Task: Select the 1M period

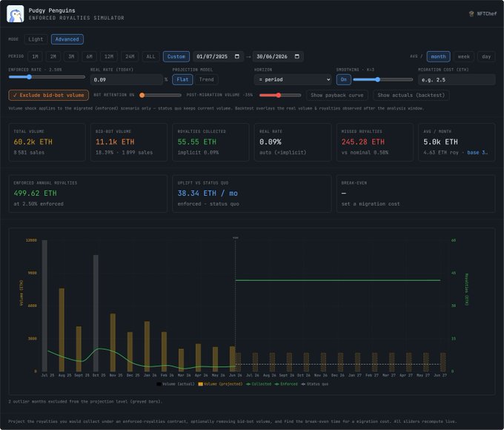Action: click(35, 56)
